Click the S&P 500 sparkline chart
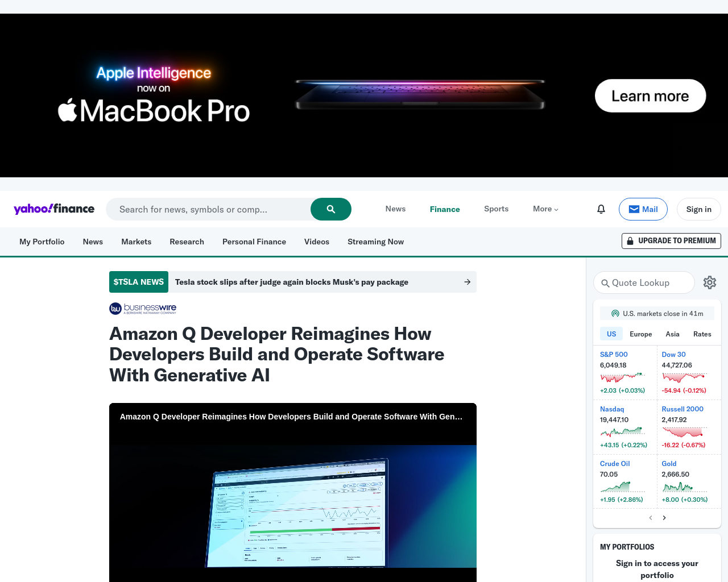Screen dimensions: 728x582 [x=623, y=377]
